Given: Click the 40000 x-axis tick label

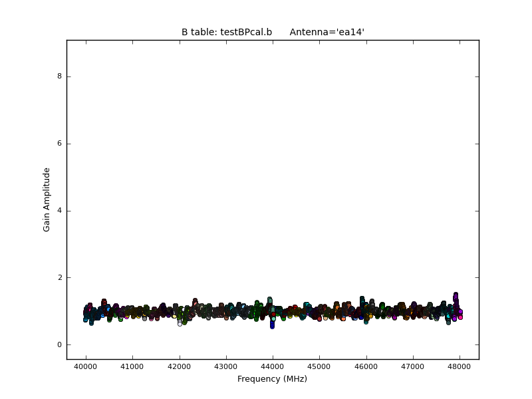Looking at the screenshot, I should click(85, 366).
